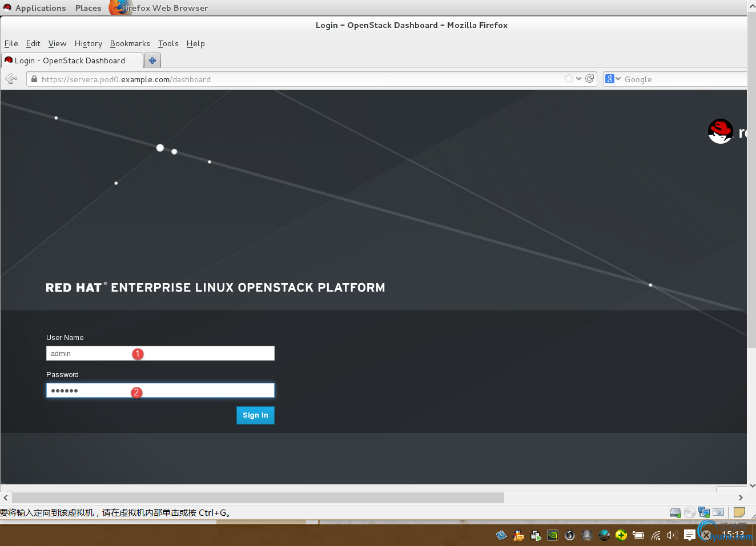Click the Red Hat logo on the login page

pos(720,131)
